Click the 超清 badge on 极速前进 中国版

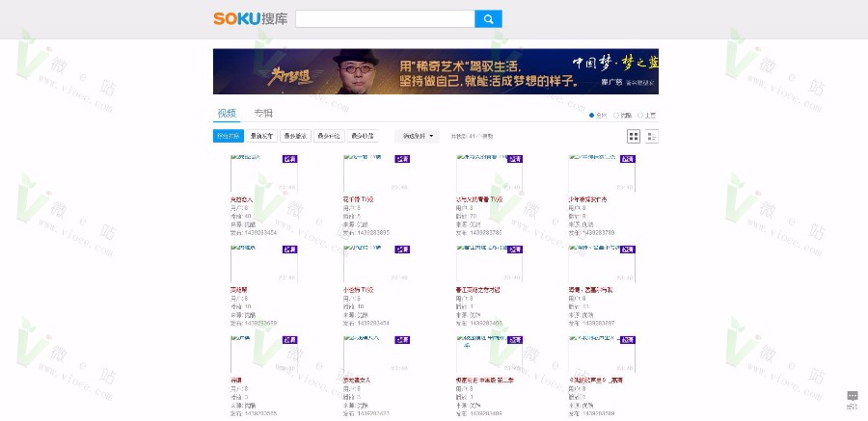click(515, 340)
